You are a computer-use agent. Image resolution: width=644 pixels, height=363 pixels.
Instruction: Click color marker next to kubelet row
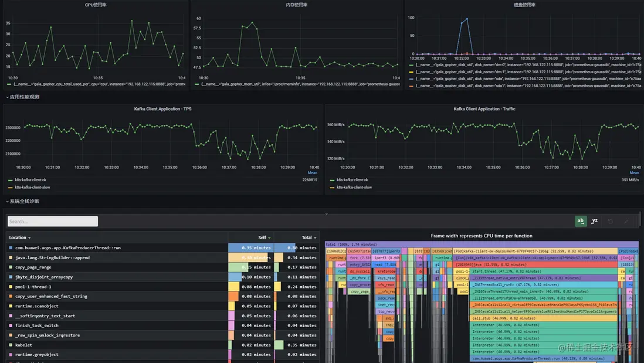point(11,345)
